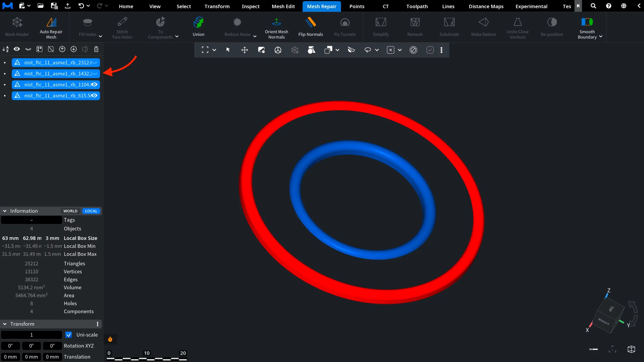Click the Tags input field
Image resolution: width=644 pixels, height=362 pixels.
pos(31,220)
